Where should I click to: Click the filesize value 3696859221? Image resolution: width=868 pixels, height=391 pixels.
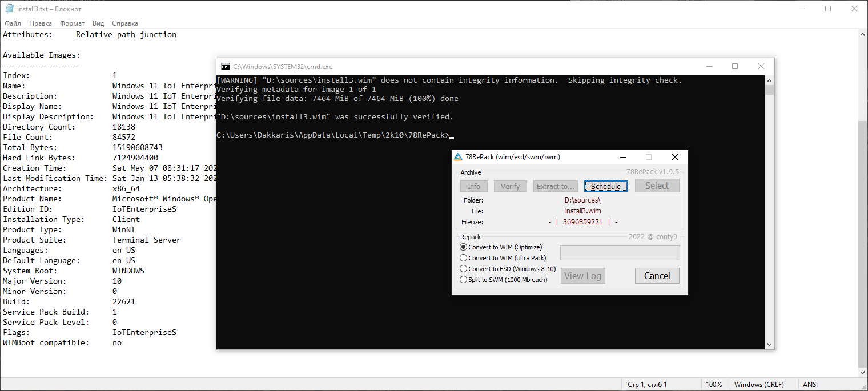(582, 222)
